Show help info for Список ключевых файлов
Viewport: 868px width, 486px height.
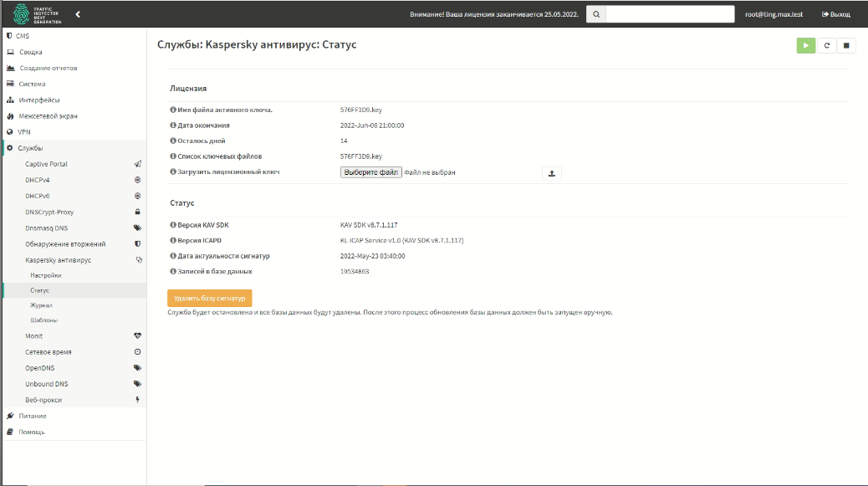173,156
